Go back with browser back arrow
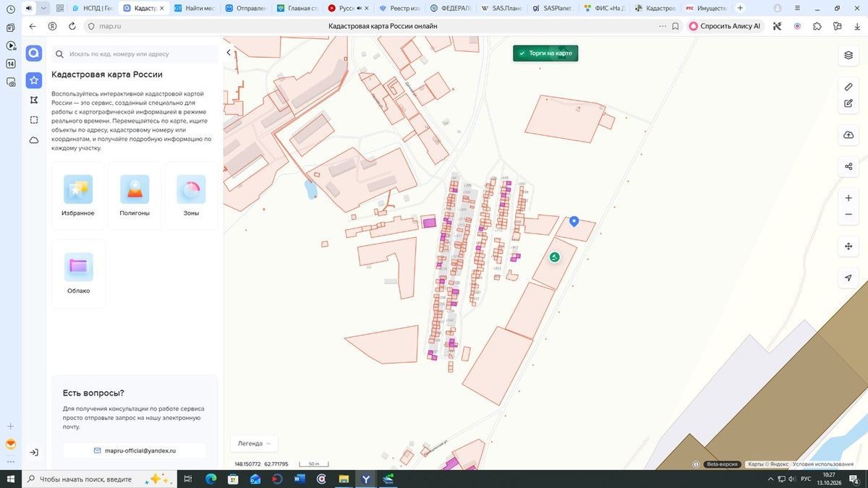The image size is (868, 488). [33, 26]
